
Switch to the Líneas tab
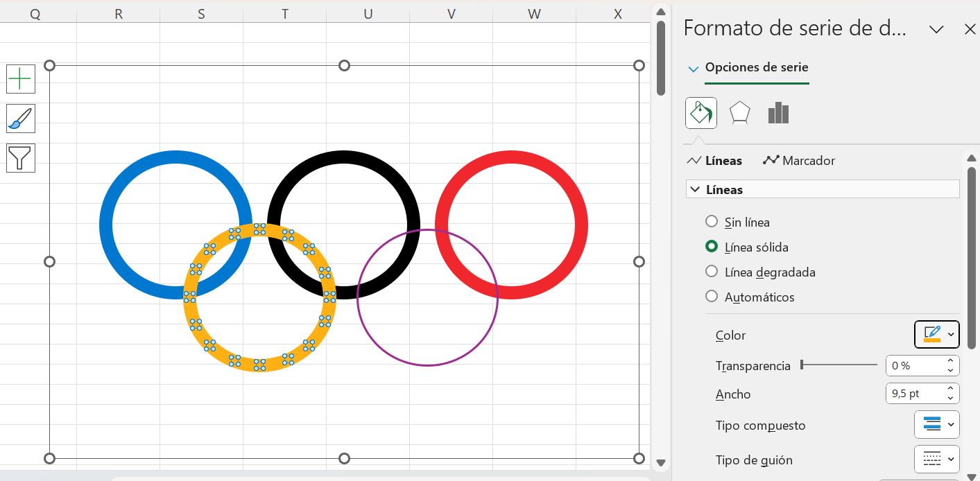[714, 161]
